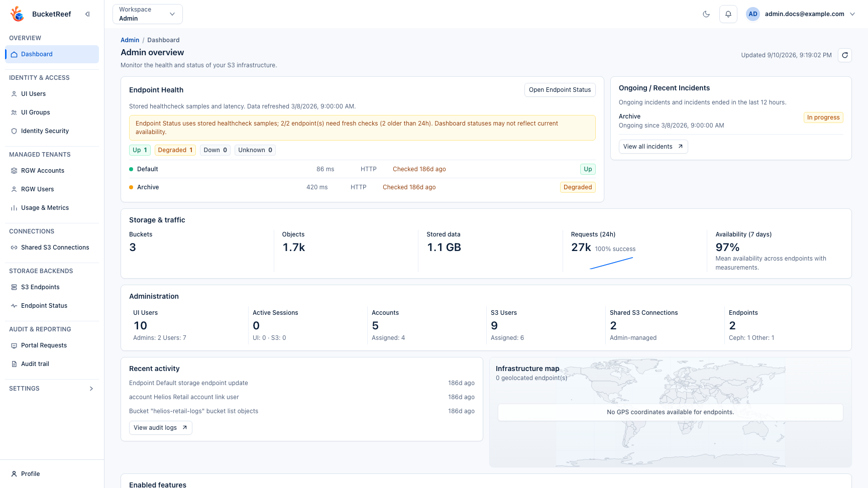Viewport: 868px width, 488px height.
Task: Click the View audit logs button
Action: pos(160,428)
